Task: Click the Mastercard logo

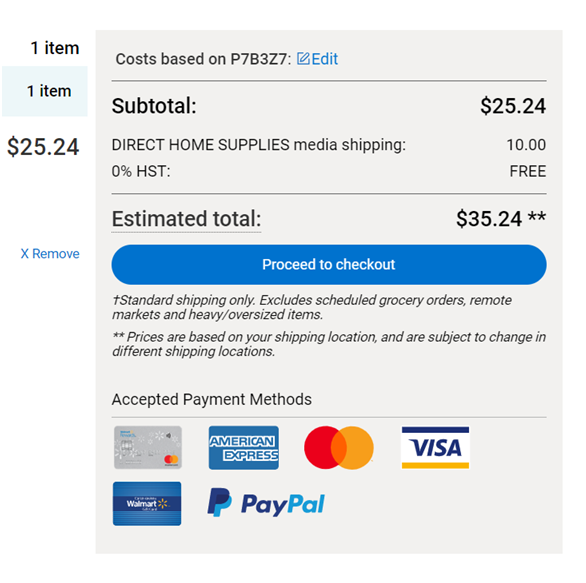Action: (339, 448)
